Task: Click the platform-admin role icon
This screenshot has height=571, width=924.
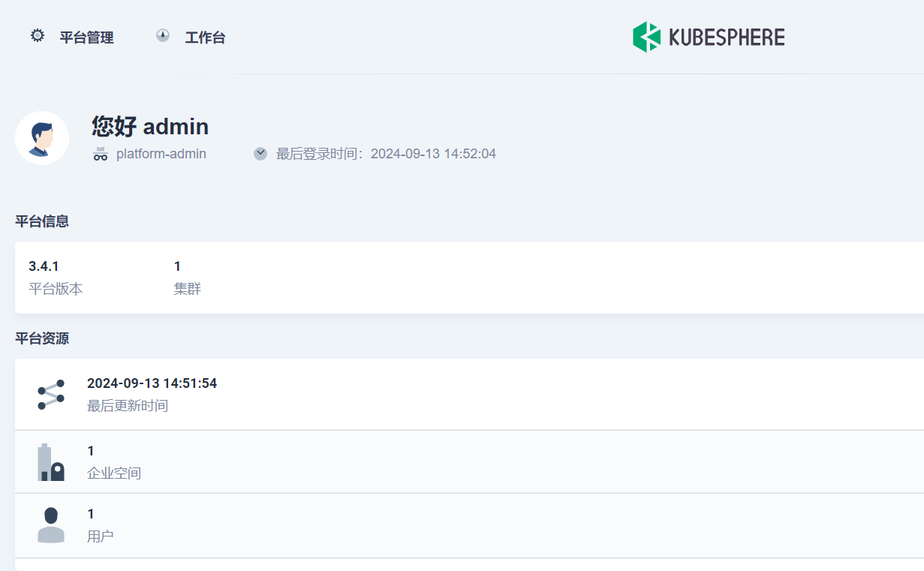Action: tap(101, 154)
